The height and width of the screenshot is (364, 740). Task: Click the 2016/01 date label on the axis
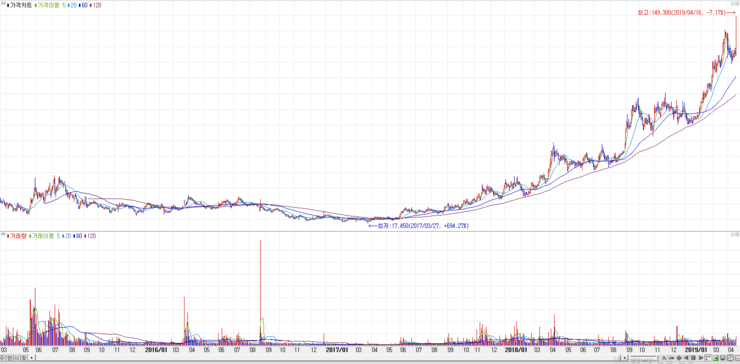tap(156, 350)
